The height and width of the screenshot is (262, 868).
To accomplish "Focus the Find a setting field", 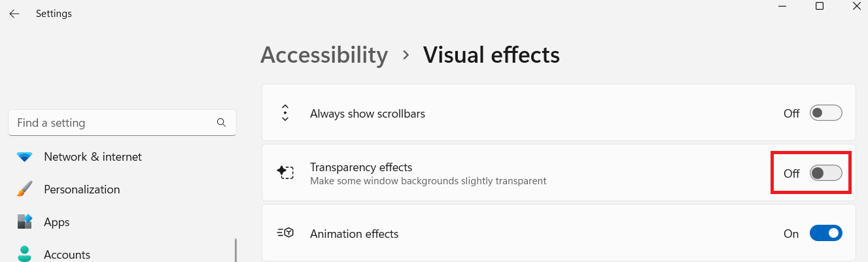I will tap(122, 123).
